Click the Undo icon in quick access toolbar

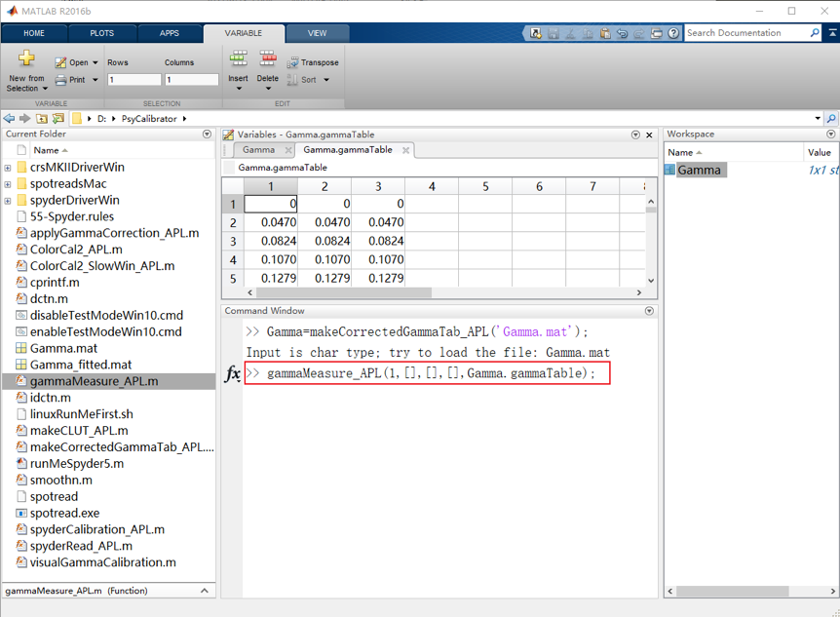click(x=622, y=33)
